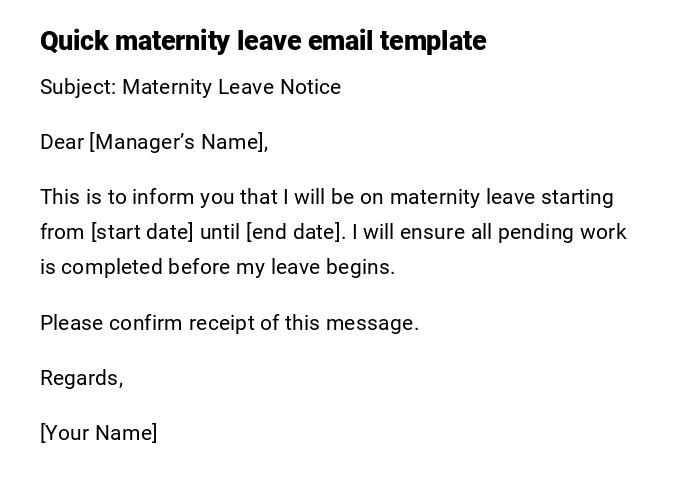Click "maternity leave starting" in the body paragraph
The image size is (700, 495).
501,197
